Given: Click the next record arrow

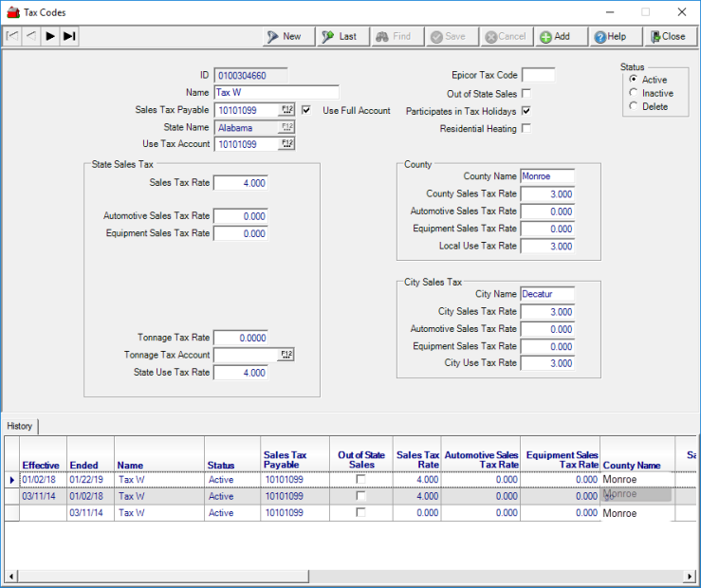Looking at the screenshot, I should (50, 36).
